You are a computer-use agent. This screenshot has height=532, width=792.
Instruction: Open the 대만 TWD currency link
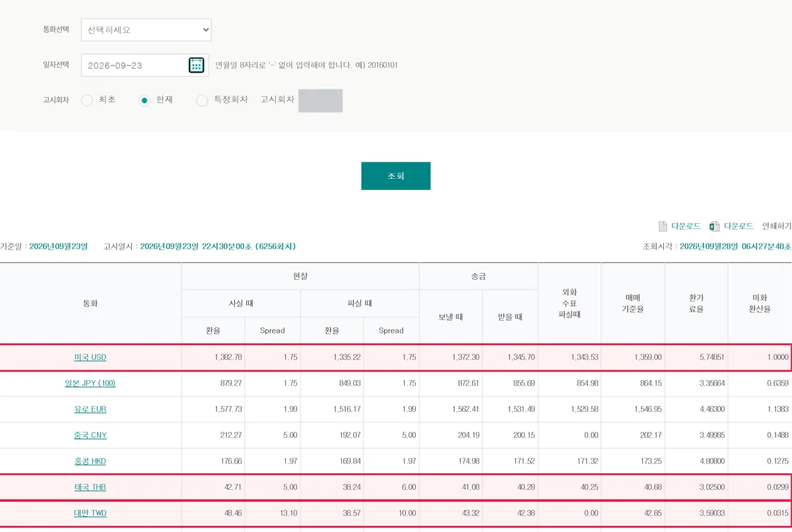click(90, 514)
